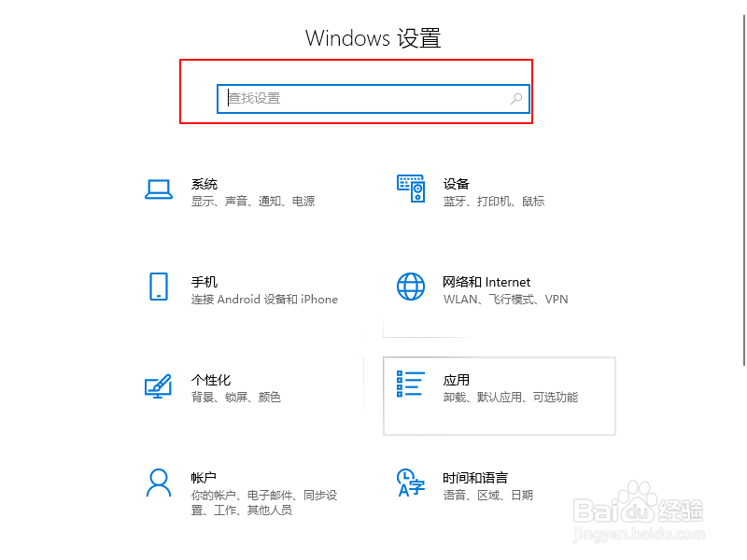Click the list icon for 应用
Screen dimensions: 747x560
(411, 384)
